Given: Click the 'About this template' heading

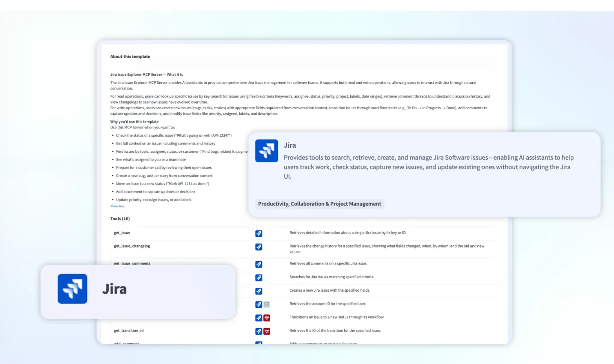Looking at the screenshot, I should click(x=130, y=57).
